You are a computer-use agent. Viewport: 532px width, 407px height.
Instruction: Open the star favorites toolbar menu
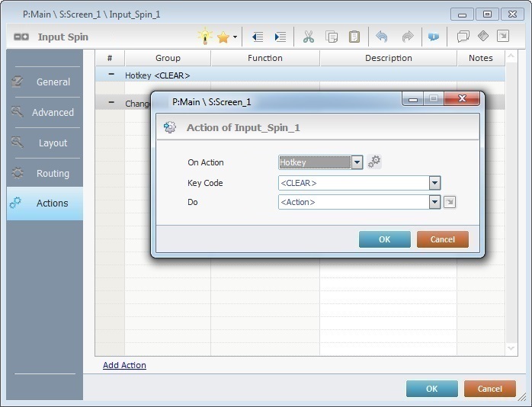click(226, 37)
